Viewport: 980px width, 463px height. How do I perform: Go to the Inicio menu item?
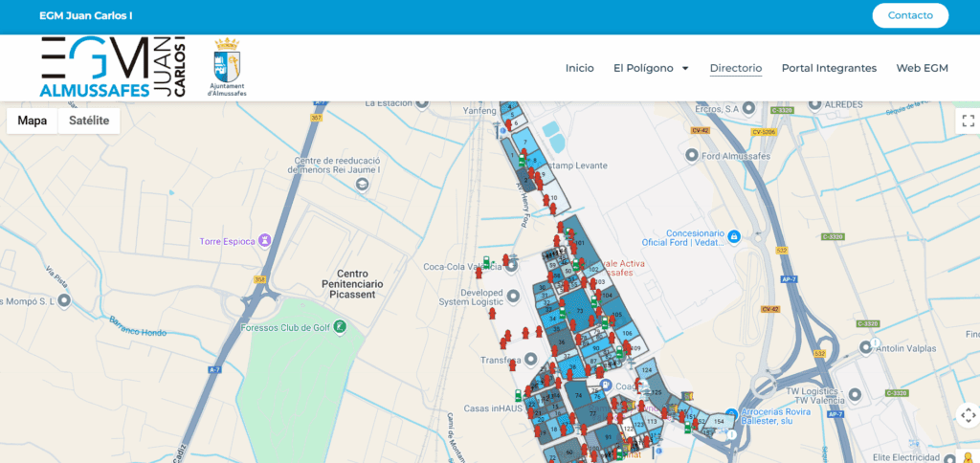(579, 68)
